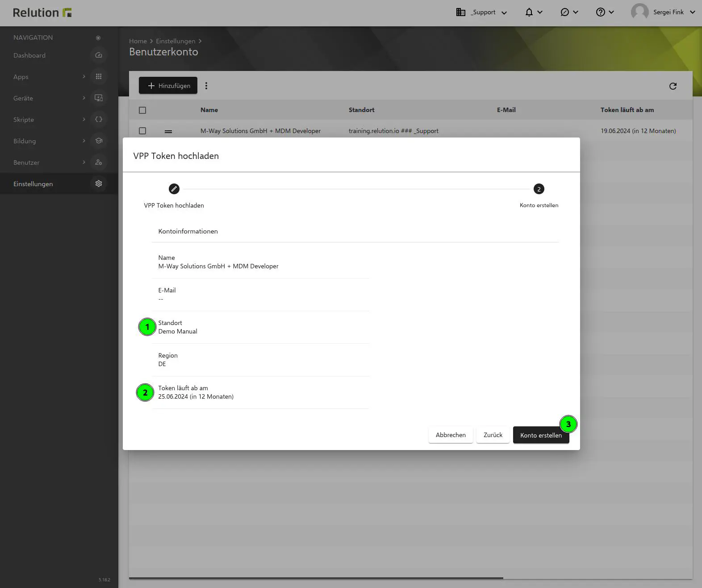This screenshot has width=702, height=588.
Task: Go to Home breadcrumb link
Action: [x=138, y=41]
